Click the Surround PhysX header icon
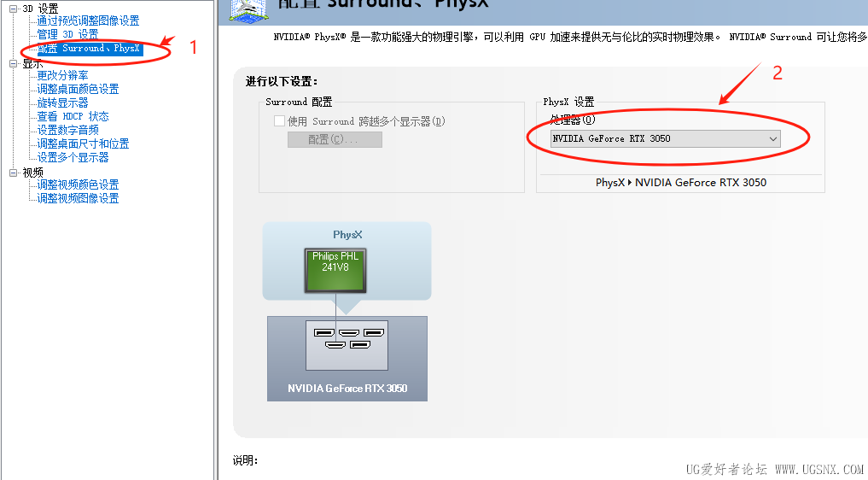Image resolution: width=868 pixels, height=480 pixels. coord(250,10)
